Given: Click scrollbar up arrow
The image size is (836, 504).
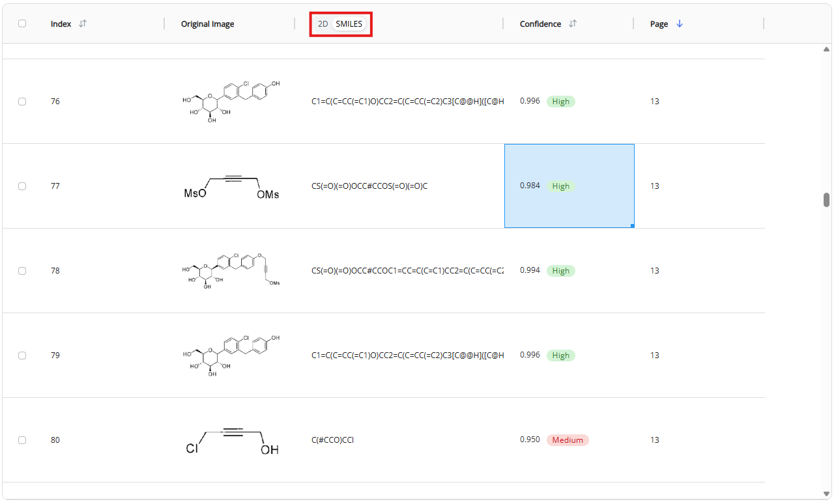Looking at the screenshot, I should pyautogui.click(x=826, y=49).
